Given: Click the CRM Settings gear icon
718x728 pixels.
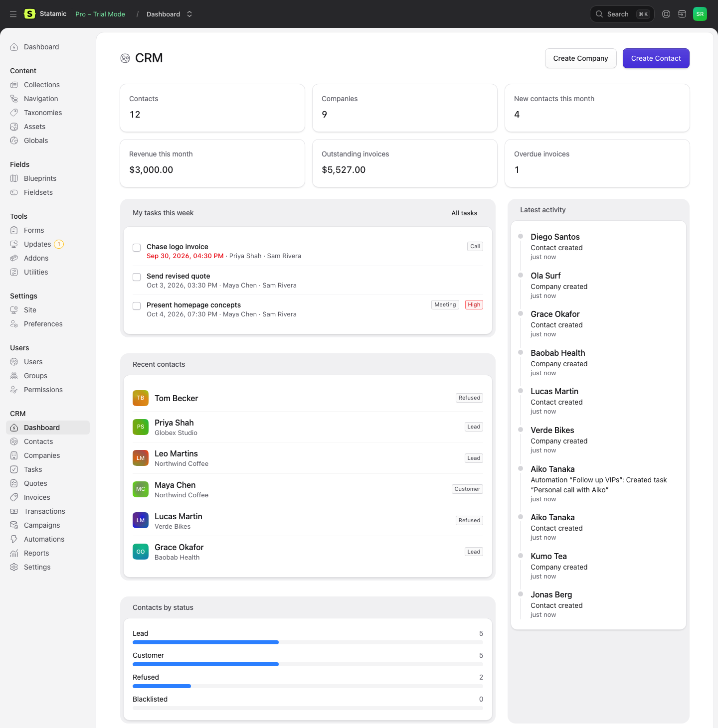Looking at the screenshot, I should click(14, 567).
